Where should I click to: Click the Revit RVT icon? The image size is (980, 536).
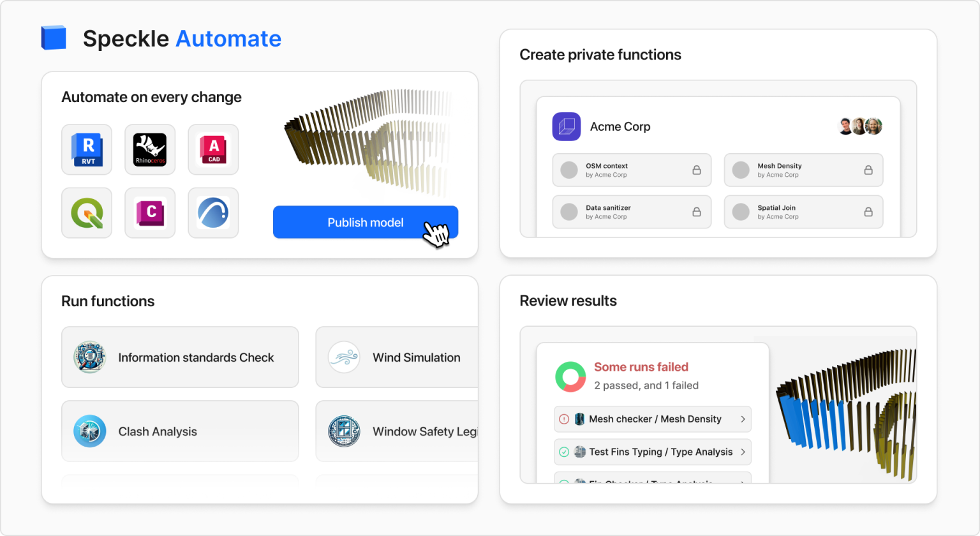pos(87,149)
